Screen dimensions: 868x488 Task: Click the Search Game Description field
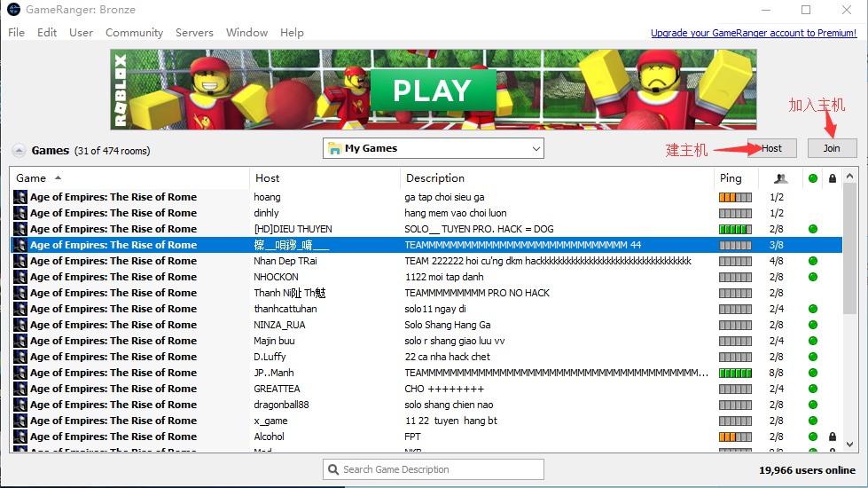[x=439, y=469]
